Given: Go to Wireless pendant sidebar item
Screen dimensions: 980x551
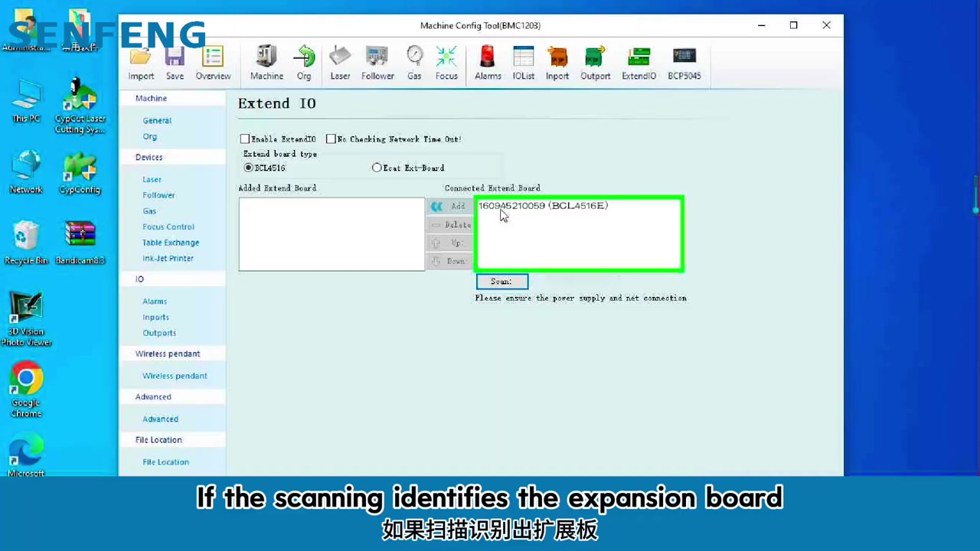Looking at the screenshot, I should [x=175, y=376].
